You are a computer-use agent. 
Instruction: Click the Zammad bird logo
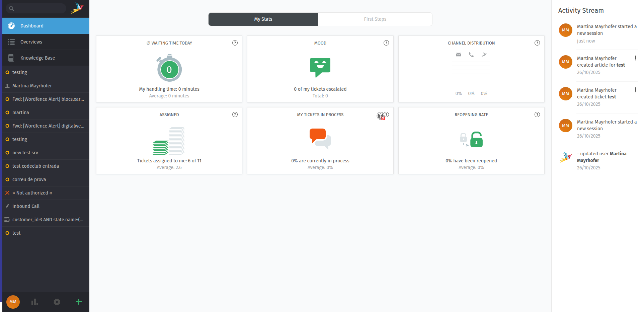tap(77, 8)
